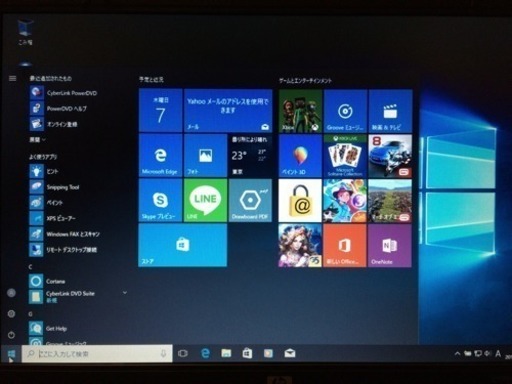Viewport: 512px width, 384px height.
Task: Click the Task View taskbar button
Action: [x=183, y=353]
